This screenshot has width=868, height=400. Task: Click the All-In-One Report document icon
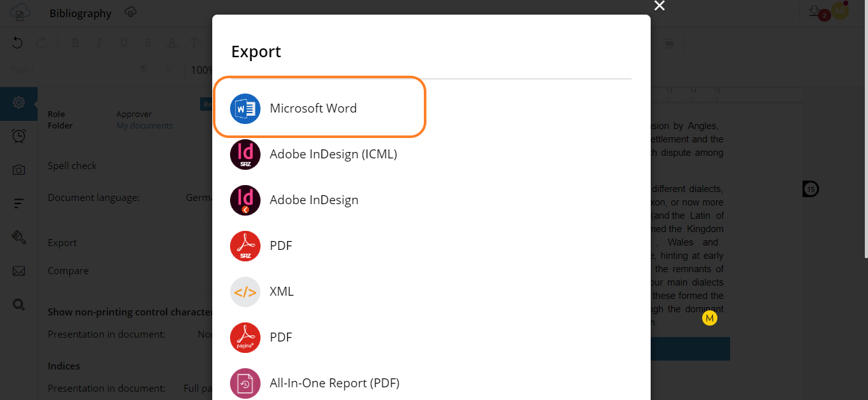pyautogui.click(x=245, y=383)
